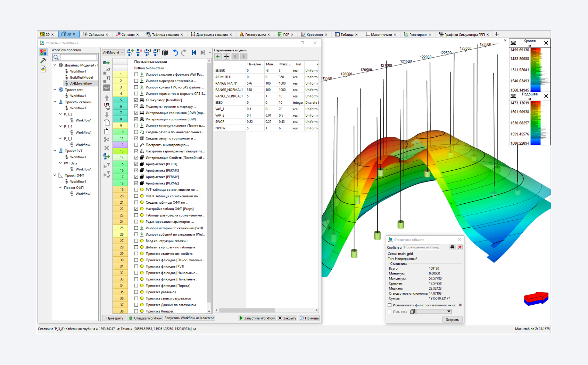The height and width of the screenshot is (365, 588).
Task: Click the hammer tool icon in left sidebar
Action: point(43,61)
